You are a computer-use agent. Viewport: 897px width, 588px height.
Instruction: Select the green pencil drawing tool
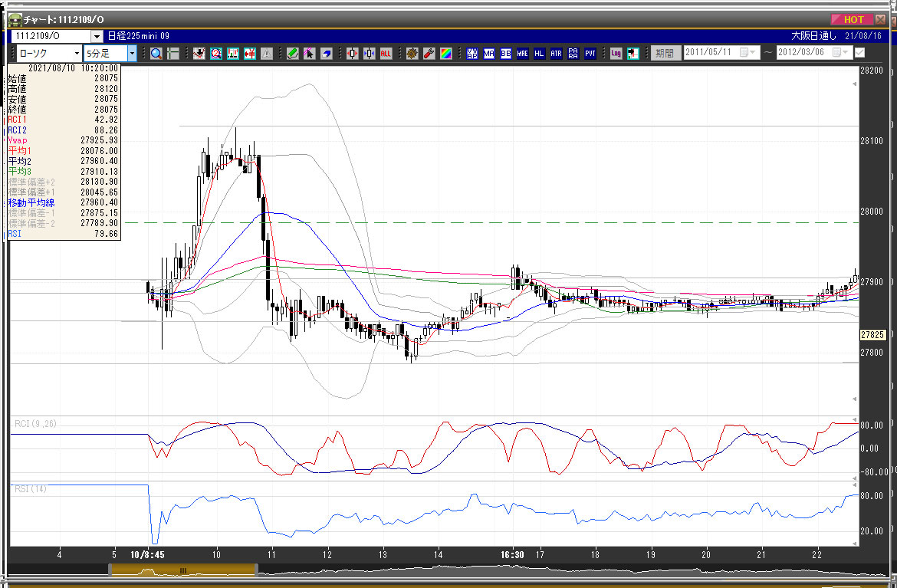pos(292,53)
